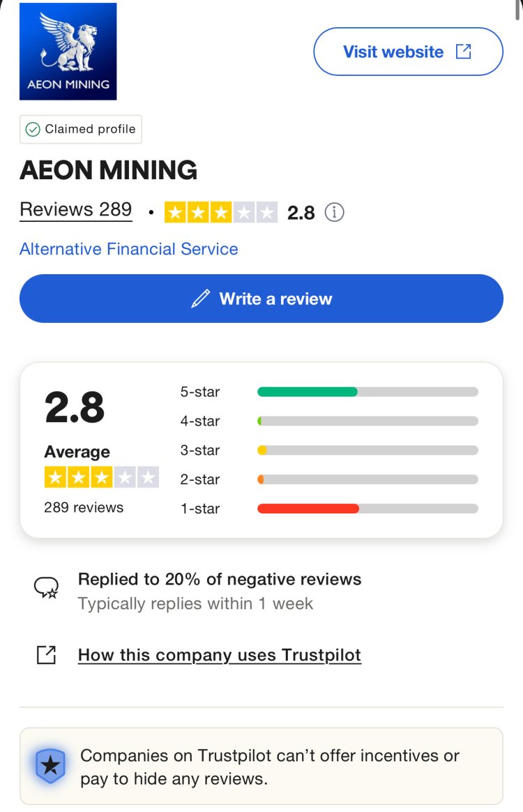Click the AEON MINING company logo
The height and width of the screenshot is (812, 523).
click(68, 51)
